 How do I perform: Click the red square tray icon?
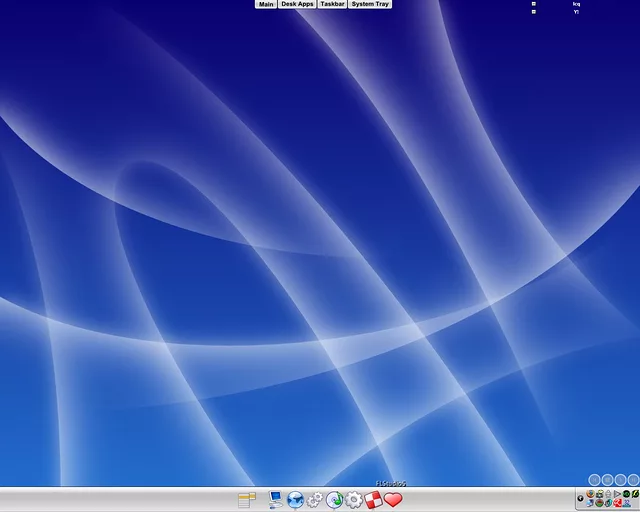(618, 503)
